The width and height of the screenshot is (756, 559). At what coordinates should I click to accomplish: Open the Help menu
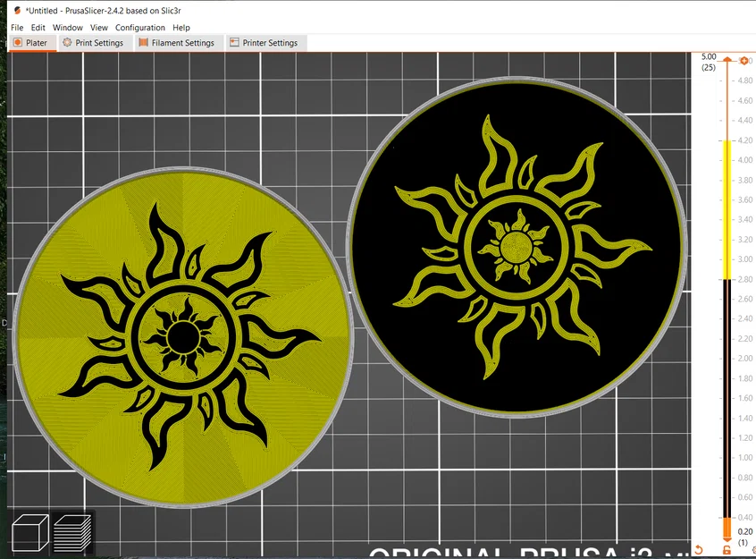pos(181,28)
